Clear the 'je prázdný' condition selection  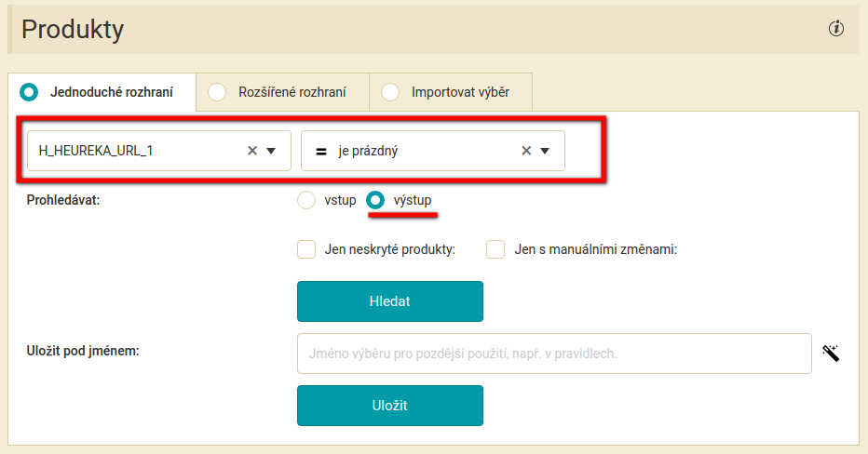pyautogui.click(x=526, y=151)
